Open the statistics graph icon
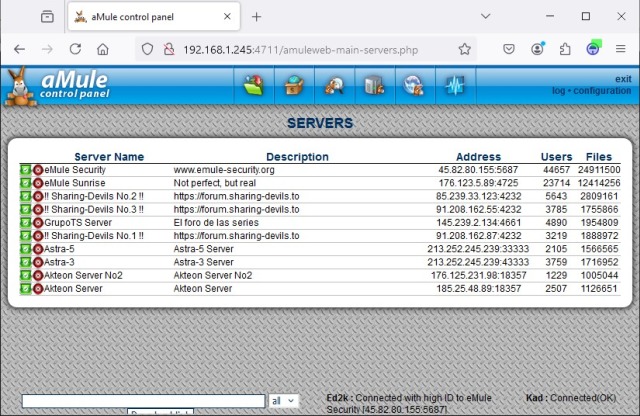This screenshot has height=416, width=640. point(455,86)
